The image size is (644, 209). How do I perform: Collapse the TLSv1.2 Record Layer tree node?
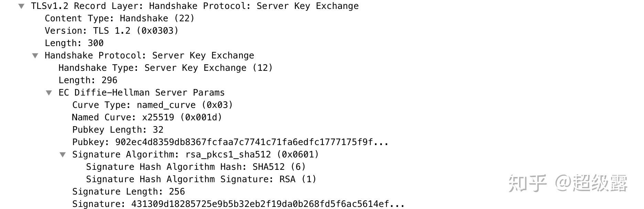click(x=21, y=6)
